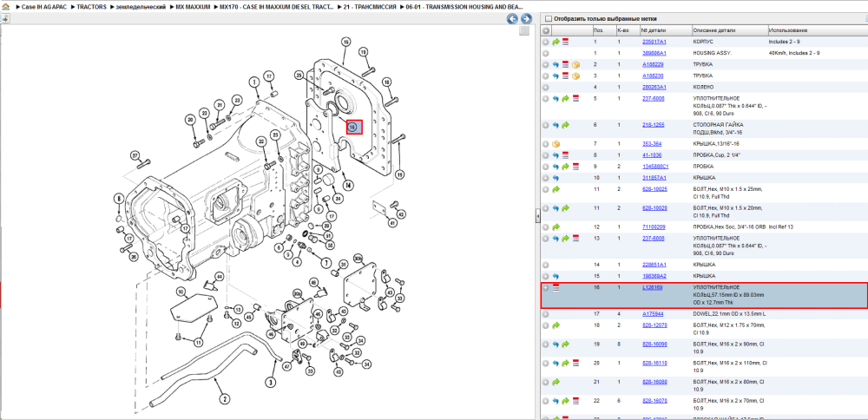Open part number link 228851A1
The width and height of the screenshot is (868, 420).
(654, 265)
